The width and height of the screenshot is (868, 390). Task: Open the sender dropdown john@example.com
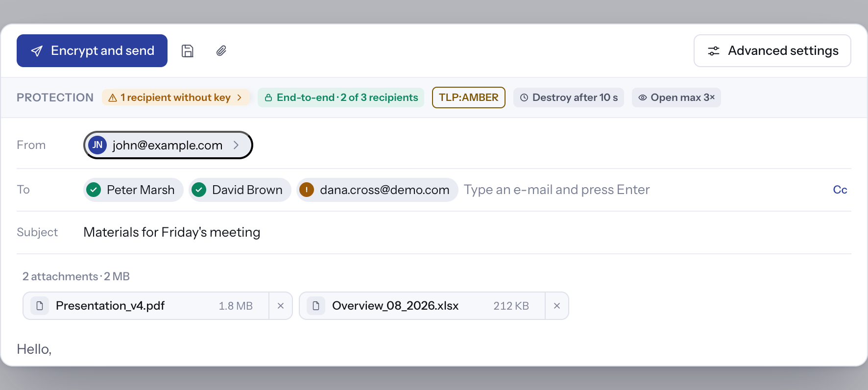[x=168, y=145]
